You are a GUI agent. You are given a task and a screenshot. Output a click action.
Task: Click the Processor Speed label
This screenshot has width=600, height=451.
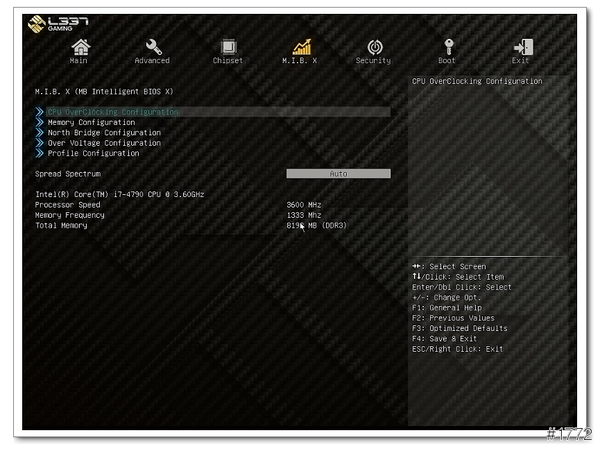coord(67,205)
